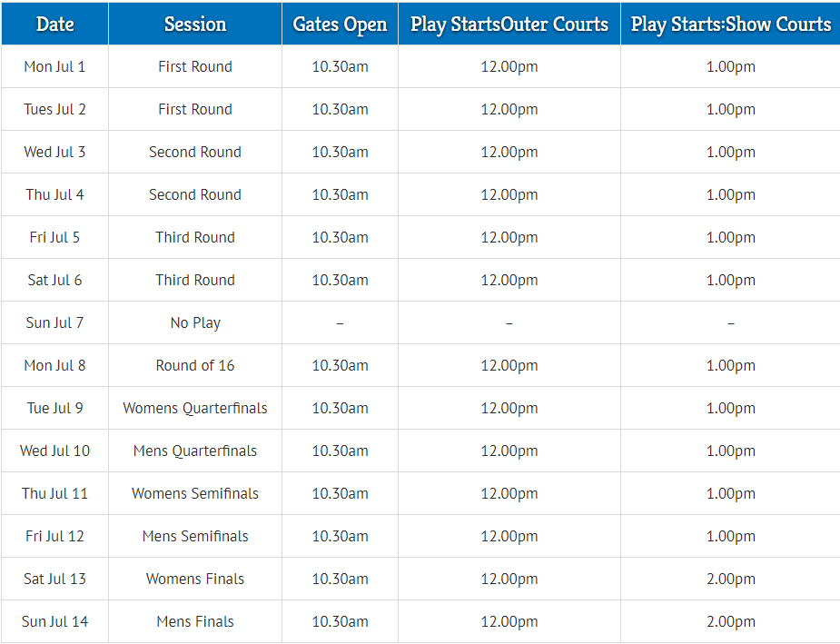Click the Play Starts Show Courts header
Screen dimensions: 840x644
731,24
